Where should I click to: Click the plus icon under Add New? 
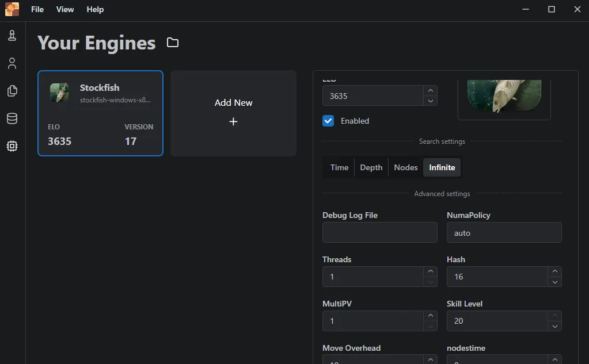[x=233, y=121]
